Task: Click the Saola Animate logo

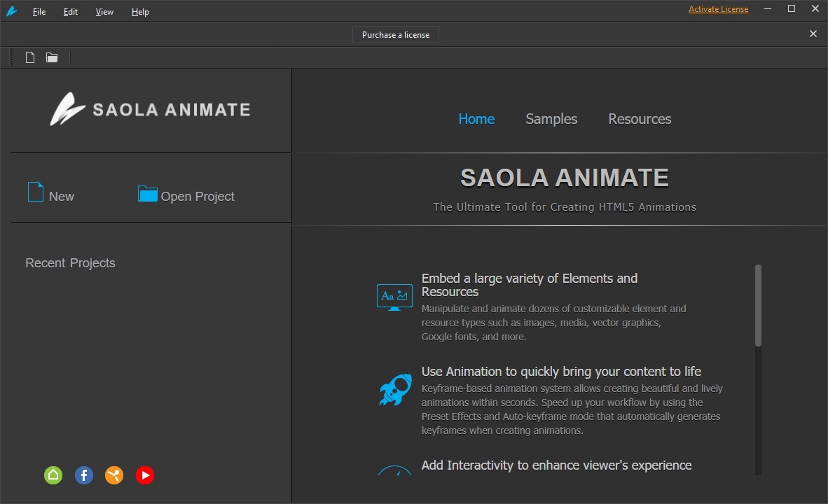Action: 149,109
